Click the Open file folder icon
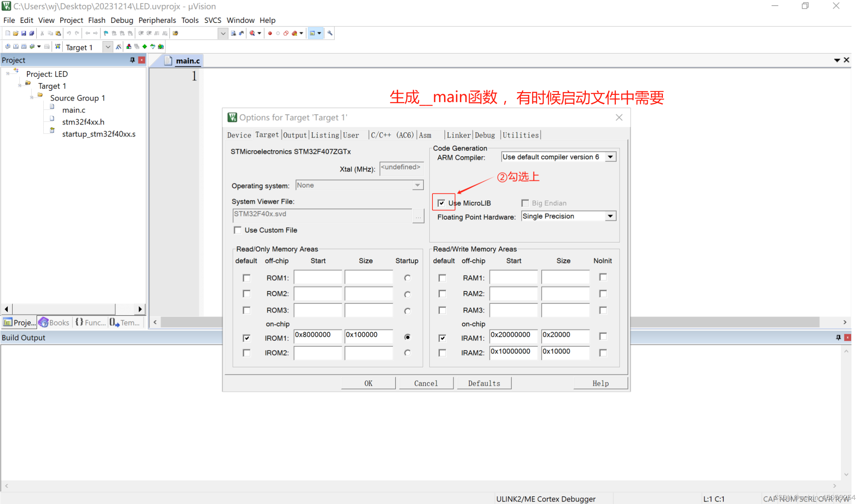861x504 pixels. pos(15,33)
